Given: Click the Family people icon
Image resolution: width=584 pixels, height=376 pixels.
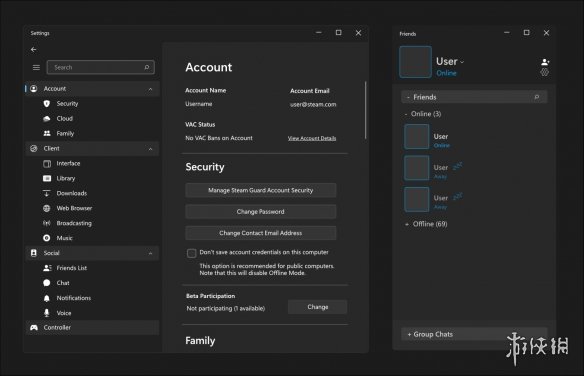Looking at the screenshot, I should [47, 133].
